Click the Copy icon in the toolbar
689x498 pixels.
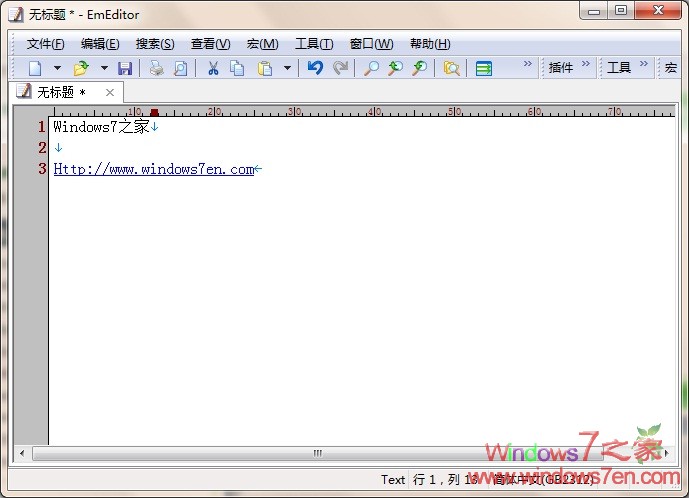237,68
